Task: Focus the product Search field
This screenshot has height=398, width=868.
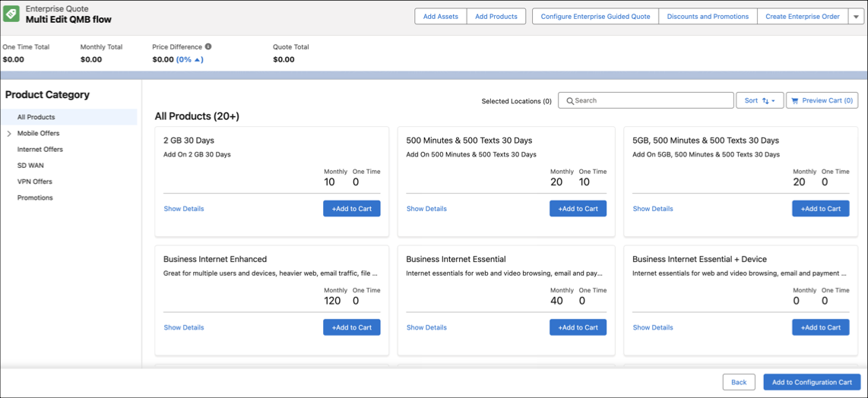Action: (x=645, y=101)
